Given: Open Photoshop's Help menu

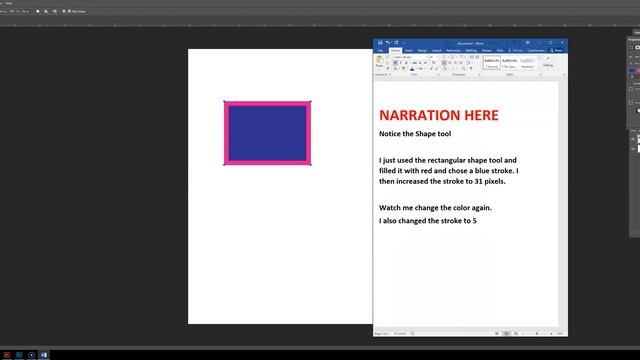Looking at the screenshot, I should click(9, 3).
